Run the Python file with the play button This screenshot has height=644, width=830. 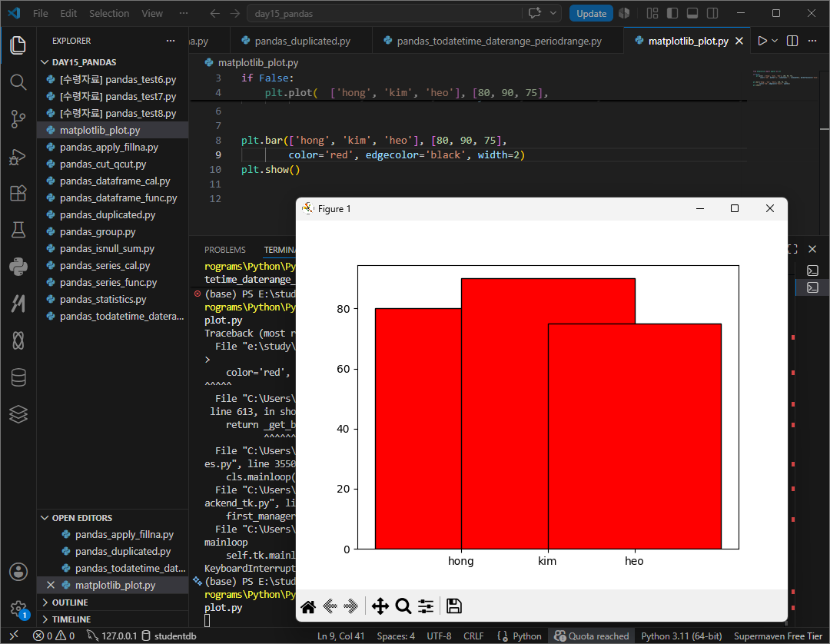[x=762, y=41]
